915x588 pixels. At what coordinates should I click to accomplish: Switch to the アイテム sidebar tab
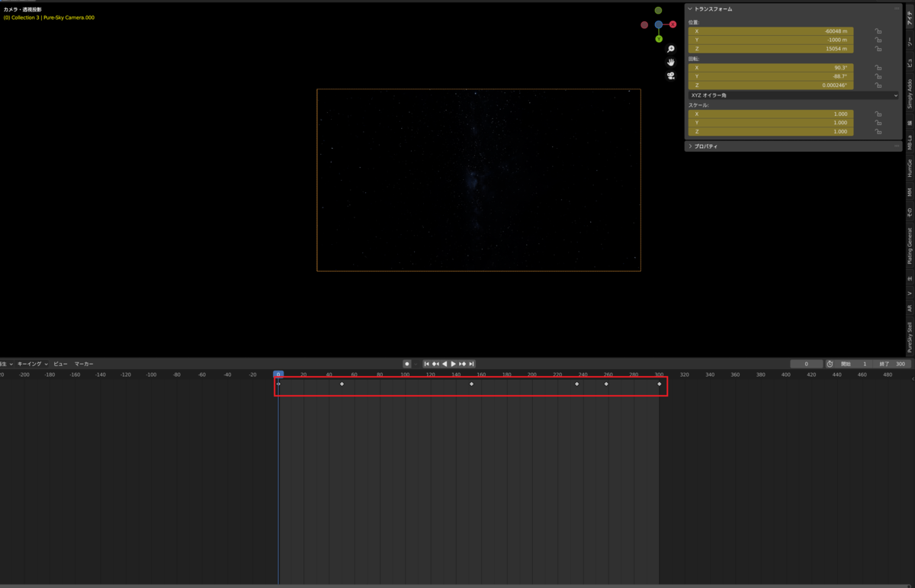(x=909, y=16)
